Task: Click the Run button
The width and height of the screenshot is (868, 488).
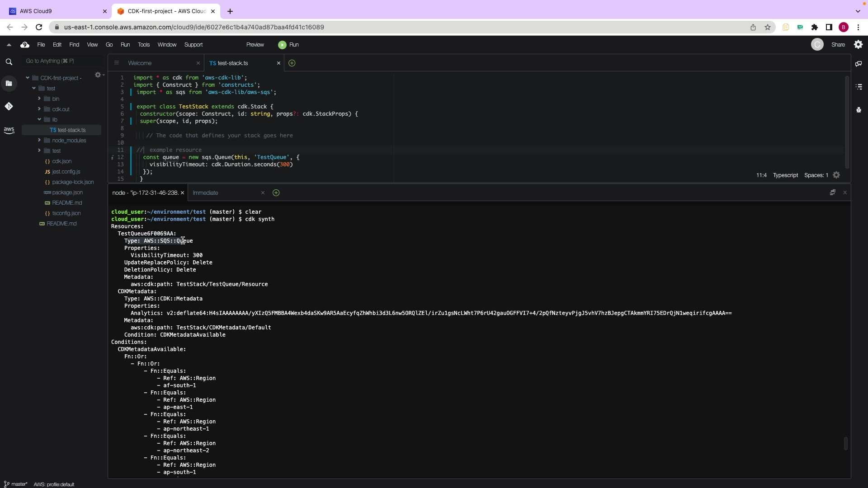Action: pyautogui.click(x=289, y=45)
